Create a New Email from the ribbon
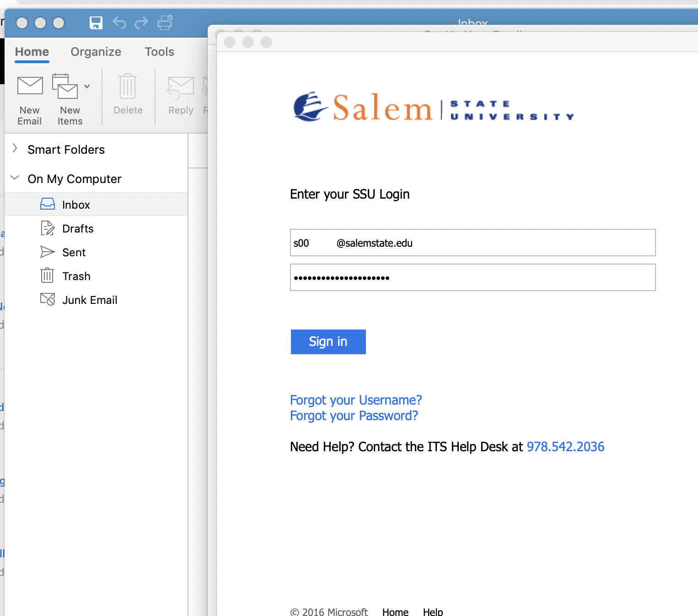The image size is (698, 616). pos(30,100)
